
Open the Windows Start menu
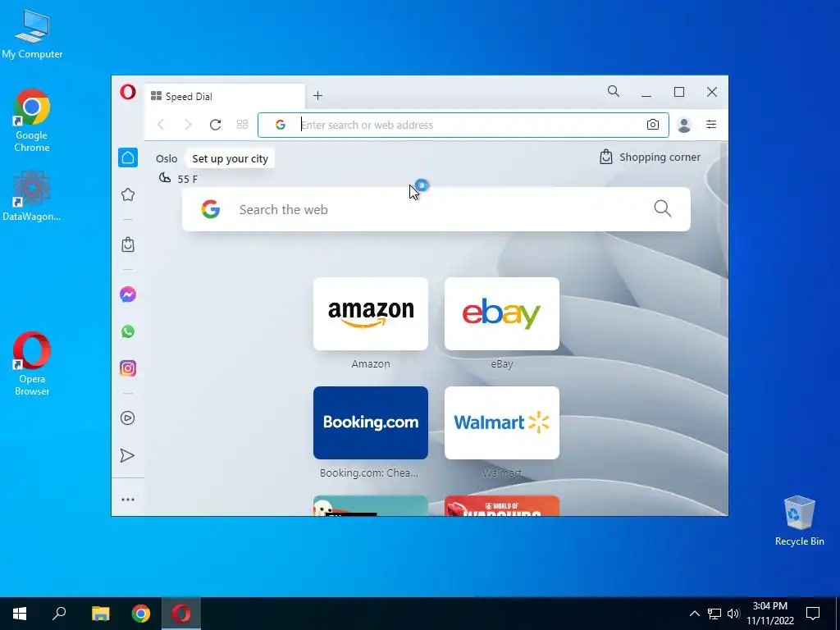20,614
